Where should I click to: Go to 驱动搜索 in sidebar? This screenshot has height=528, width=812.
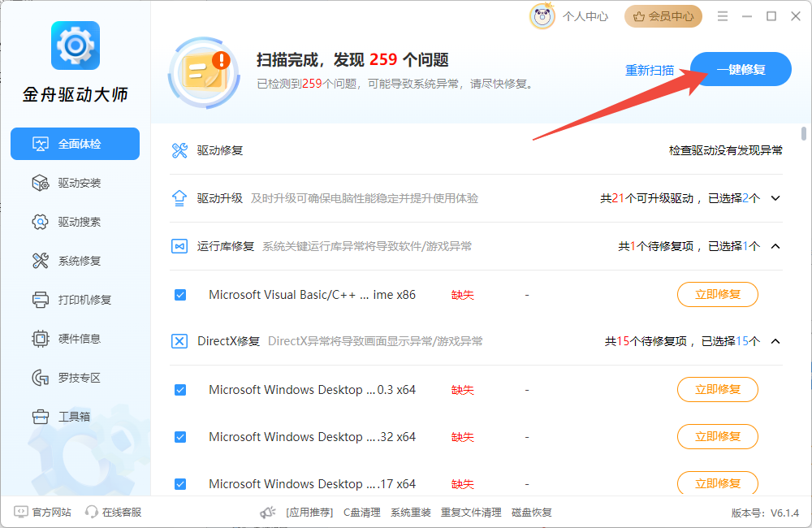point(75,222)
